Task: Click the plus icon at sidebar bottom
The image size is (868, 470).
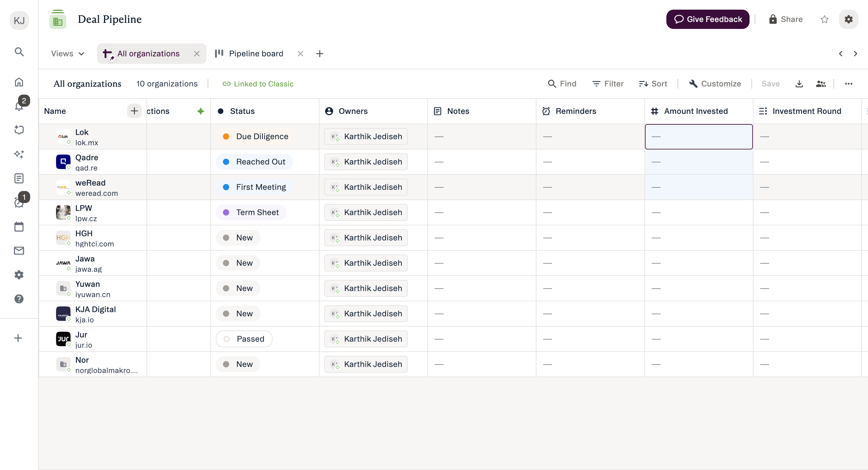Action: [x=18, y=338]
